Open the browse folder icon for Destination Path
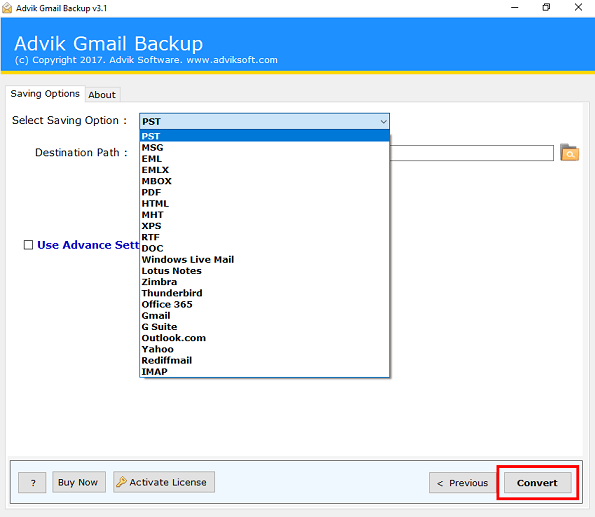 point(569,153)
